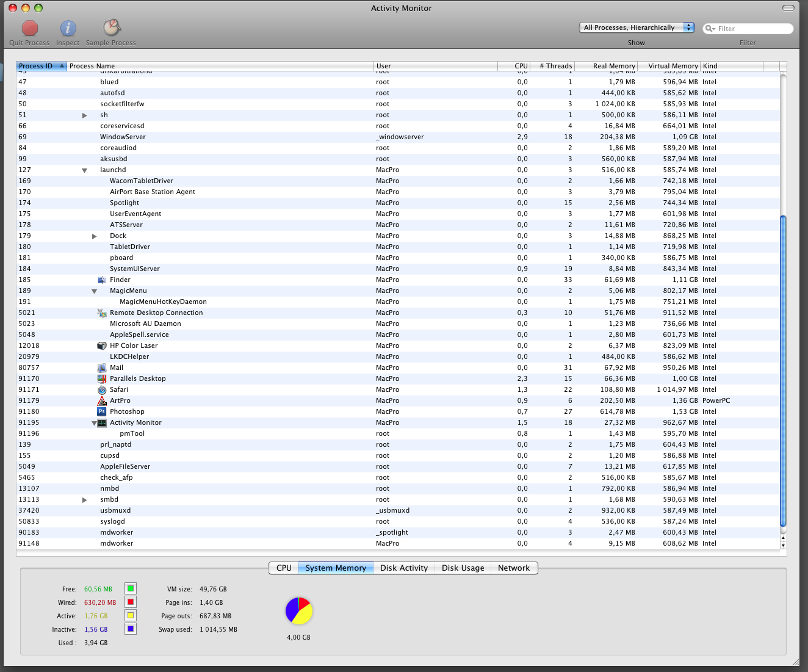The image size is (808, 672).
Task: Sort by Kind column header
Action: pyautogui.click(x=732, y=66)
